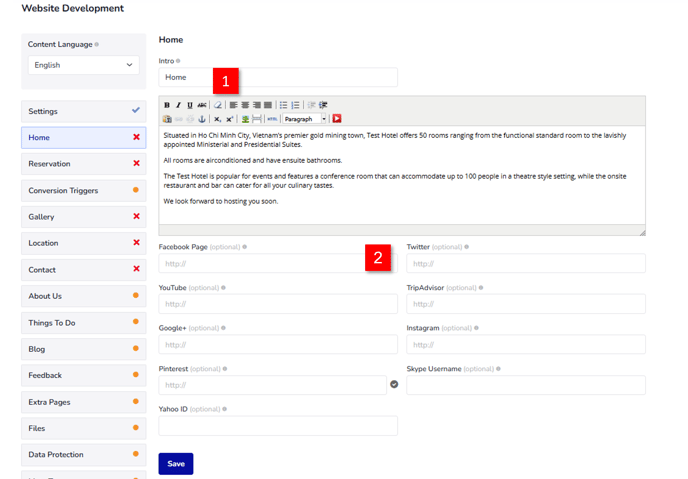Open the Location section
Viewport: 688px width, 479px height.
pyautogui.click(x=83, y=243)
